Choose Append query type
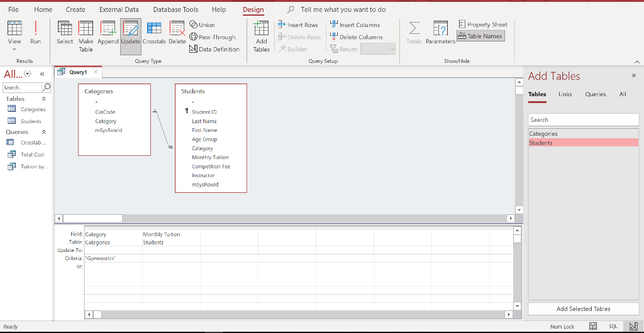This screenshot has height=333, width=644. pos(108,33)
